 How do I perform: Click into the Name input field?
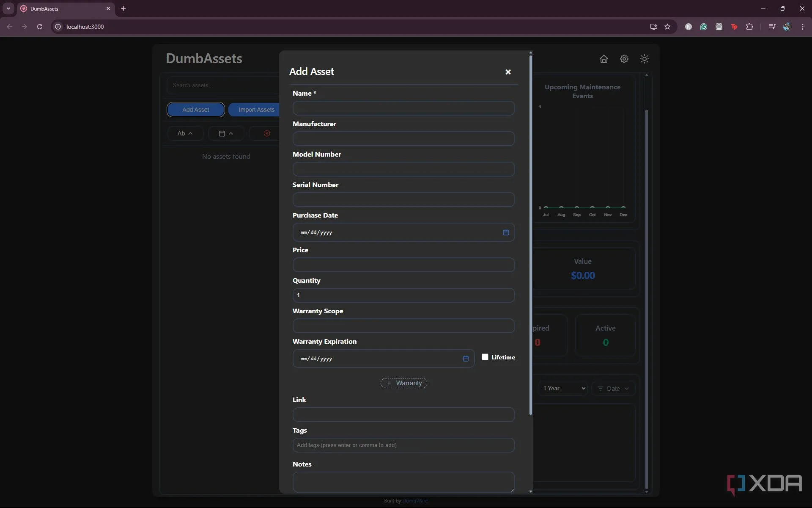(403, 108)
